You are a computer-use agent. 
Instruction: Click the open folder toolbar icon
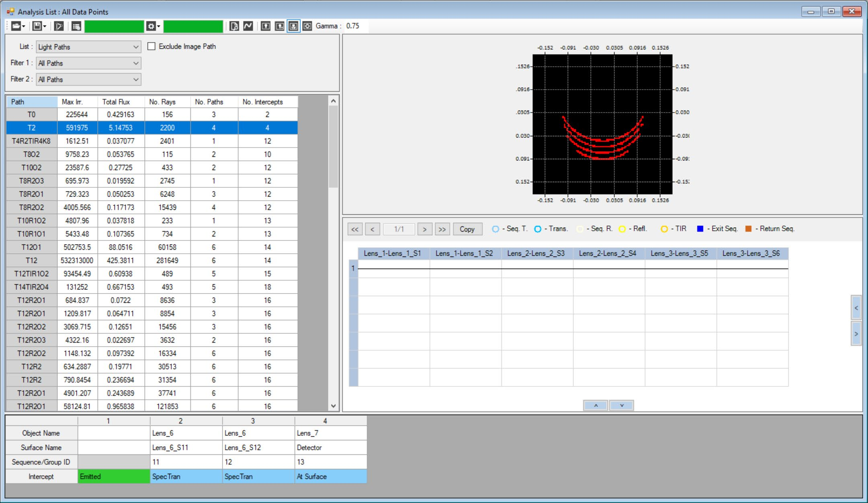point(16,26)
